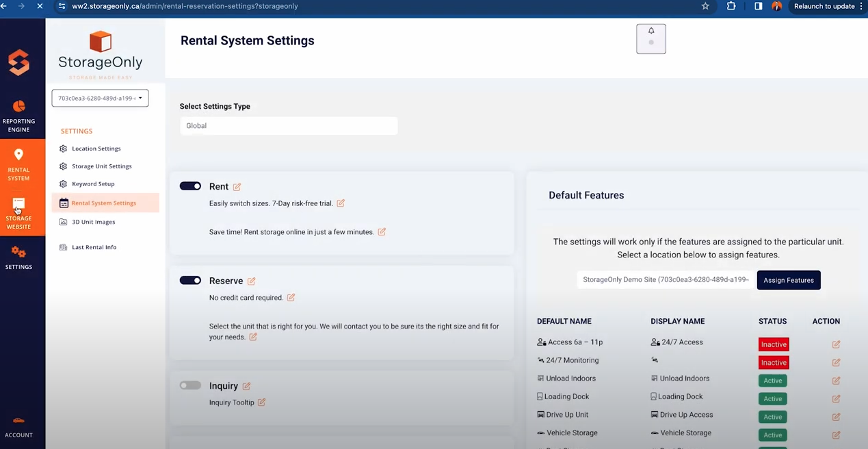Click Active status for Loading Dock
Screen dimensions: 868x449
point(773,399)
